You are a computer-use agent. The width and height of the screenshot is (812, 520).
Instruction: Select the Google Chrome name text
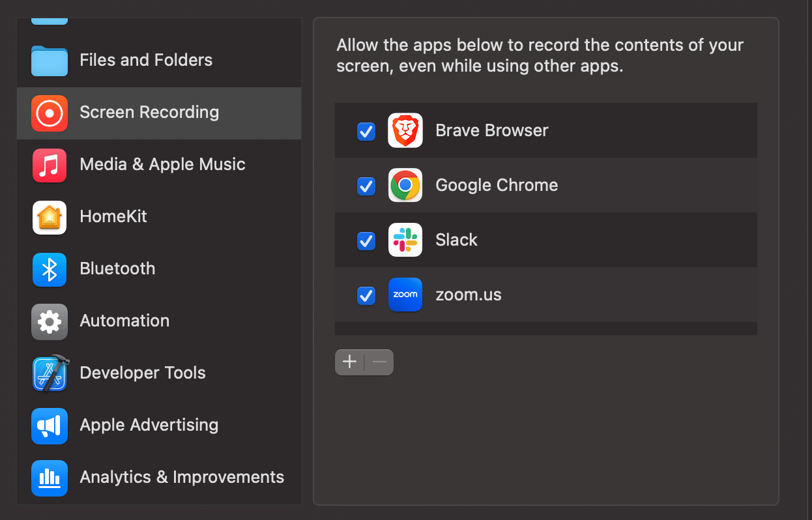497,185
